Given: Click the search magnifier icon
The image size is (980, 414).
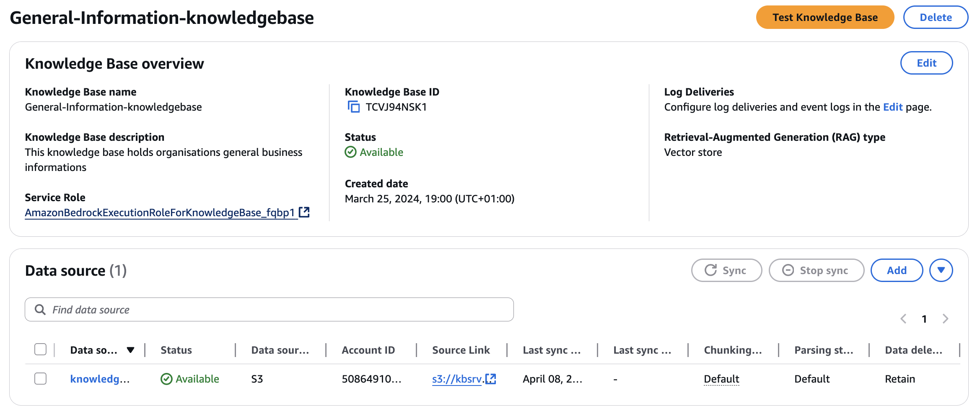Looking at the screenshot, I should [x=40, y=310].
